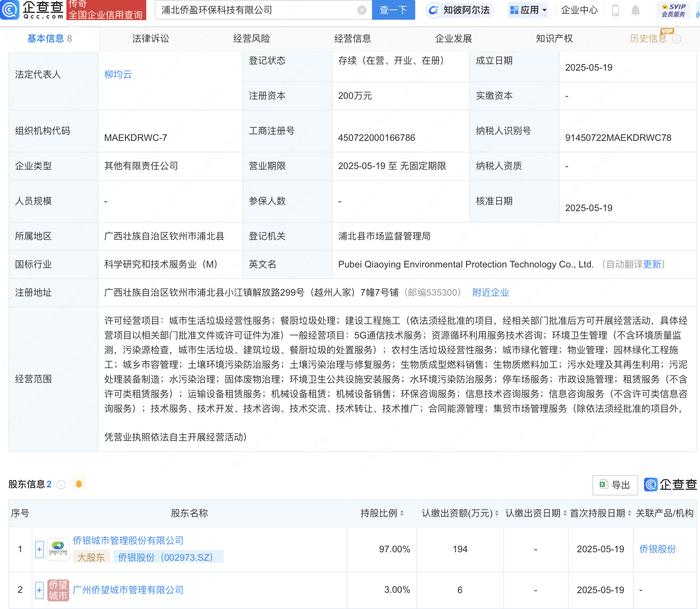Open the notification bell
This screenshot has height=609, width=700.
[635, 10]
